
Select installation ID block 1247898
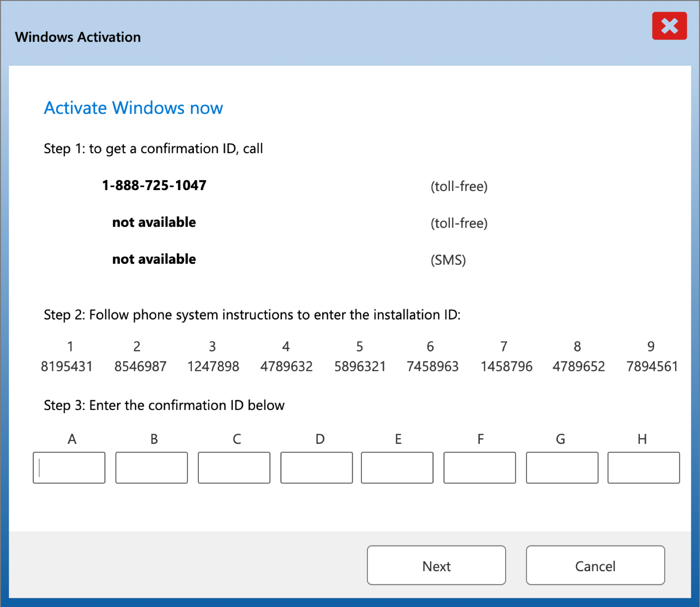tap(213, 366)
